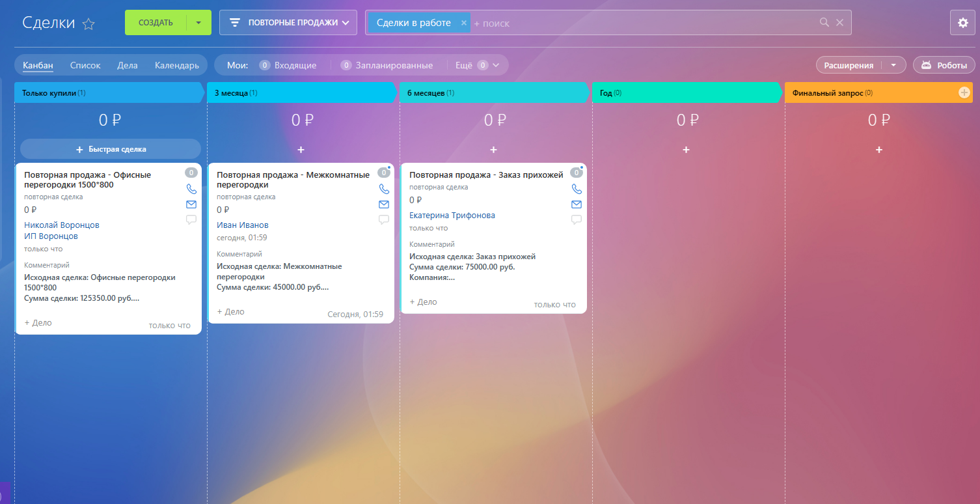Open the settings gear menu
Viewport: 980px width, 504px height.
point(963,23)
